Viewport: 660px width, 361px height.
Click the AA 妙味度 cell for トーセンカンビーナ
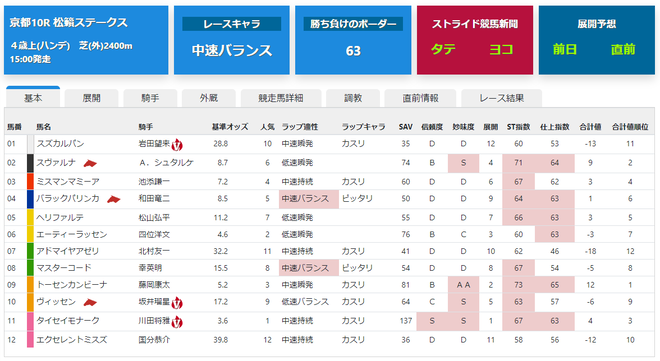click(x=463, y=285)
